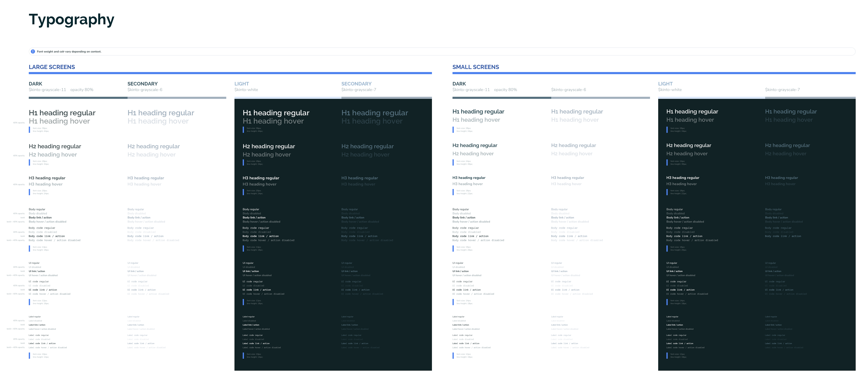Click the 'Typography' page title
Screen dimensions: 868x383
click(71, 20)
